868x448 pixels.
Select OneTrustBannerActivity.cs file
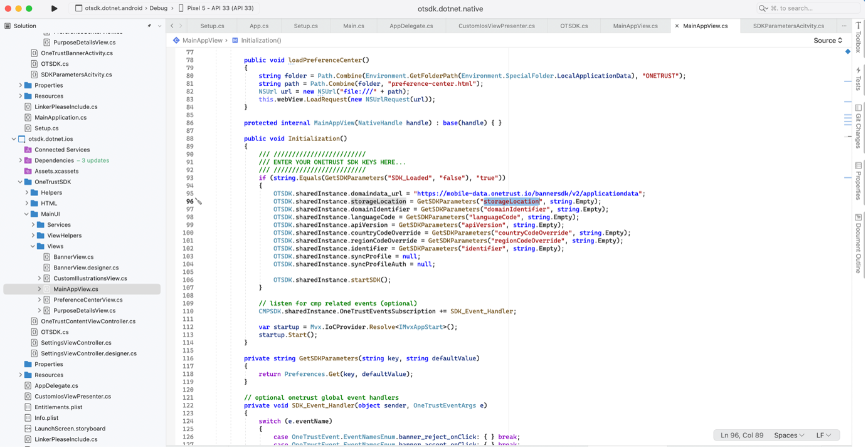coord(77,53)
